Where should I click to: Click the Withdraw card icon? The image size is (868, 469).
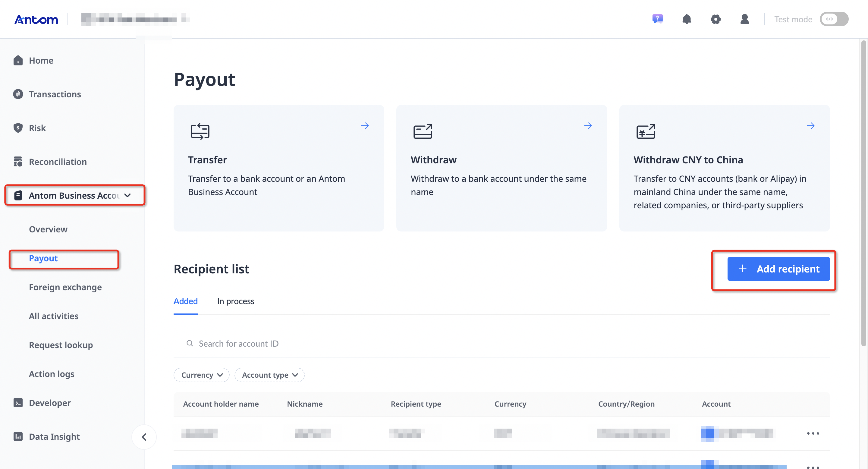pos(423,131)
